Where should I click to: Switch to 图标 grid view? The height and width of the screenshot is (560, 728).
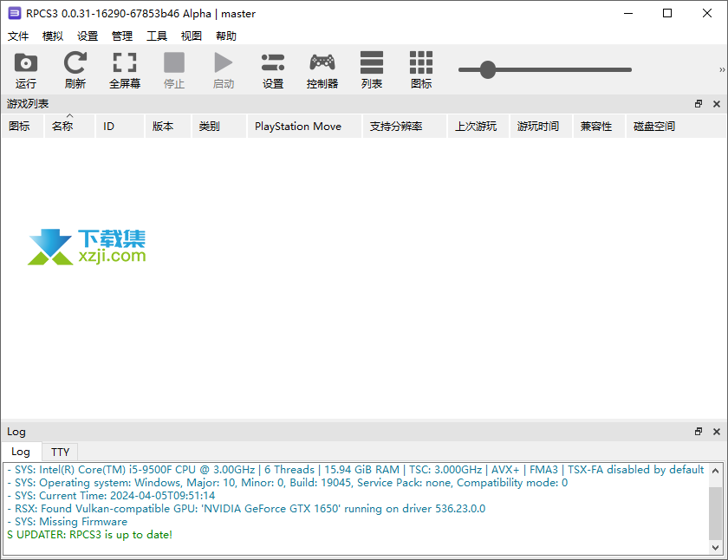[x=421, y=70]
